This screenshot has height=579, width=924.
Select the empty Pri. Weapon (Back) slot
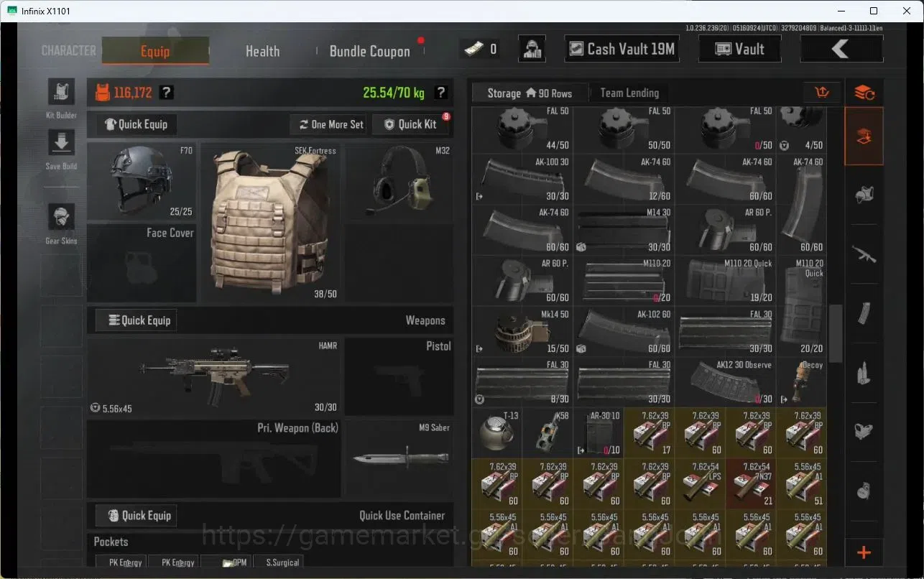click(x=214, y=459)
